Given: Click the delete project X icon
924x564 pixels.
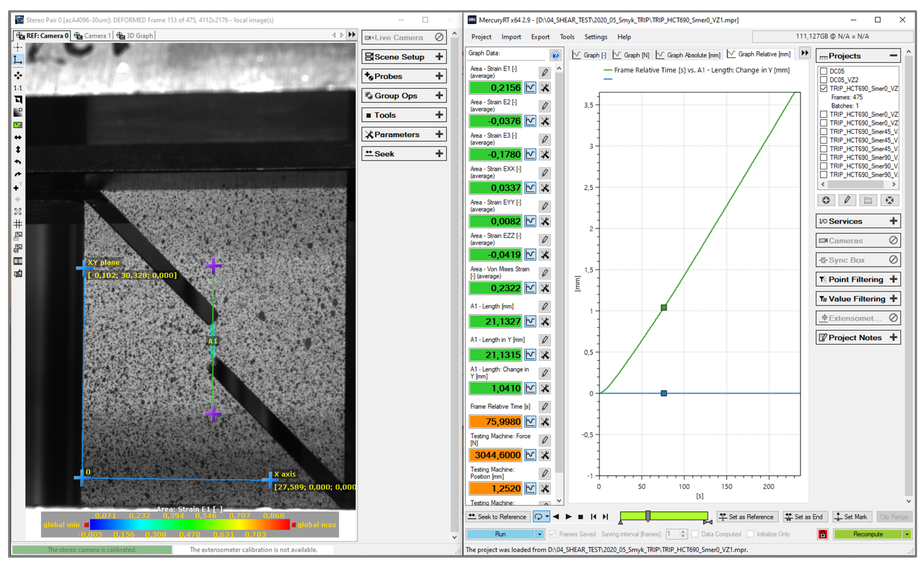Looking at the screenshot, I should click(x=890, y=201).
